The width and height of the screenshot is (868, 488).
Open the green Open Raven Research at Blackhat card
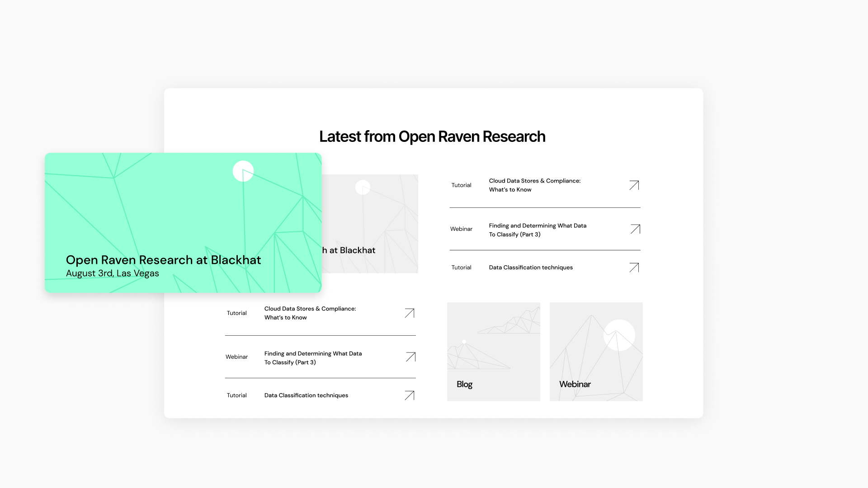click(183, 223)
